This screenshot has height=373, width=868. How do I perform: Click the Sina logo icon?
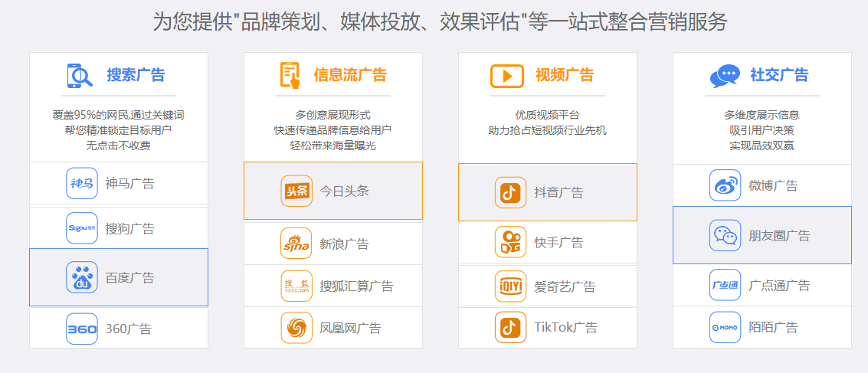tap(296, 243)
